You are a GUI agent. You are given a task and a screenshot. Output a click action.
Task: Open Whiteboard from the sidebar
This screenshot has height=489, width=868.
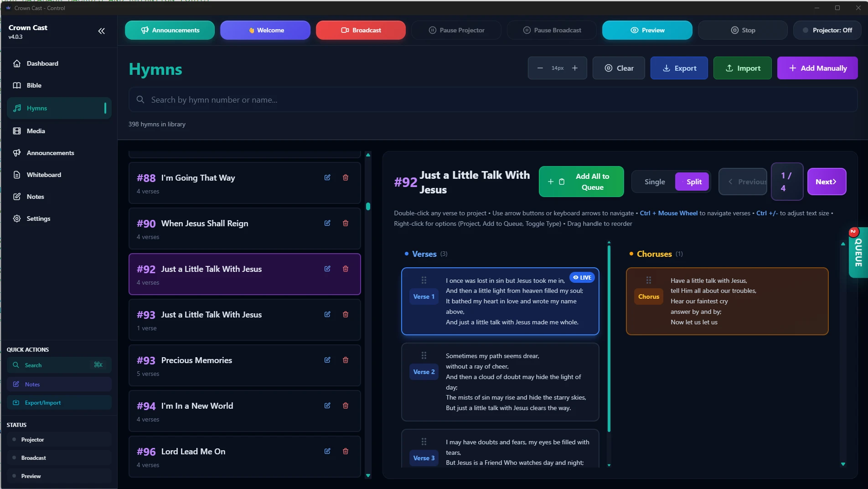click(44, 175)
